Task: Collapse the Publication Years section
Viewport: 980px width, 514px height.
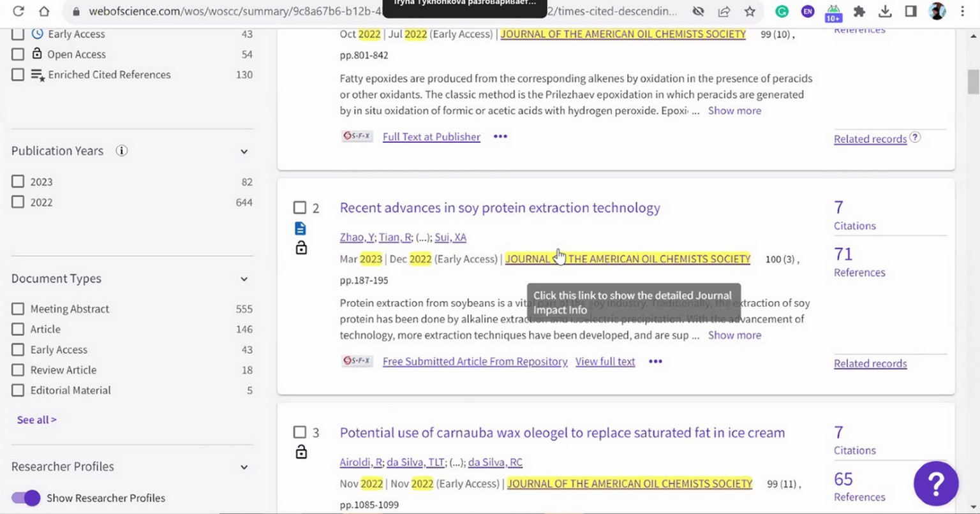Action: click(x=244, y=152)
